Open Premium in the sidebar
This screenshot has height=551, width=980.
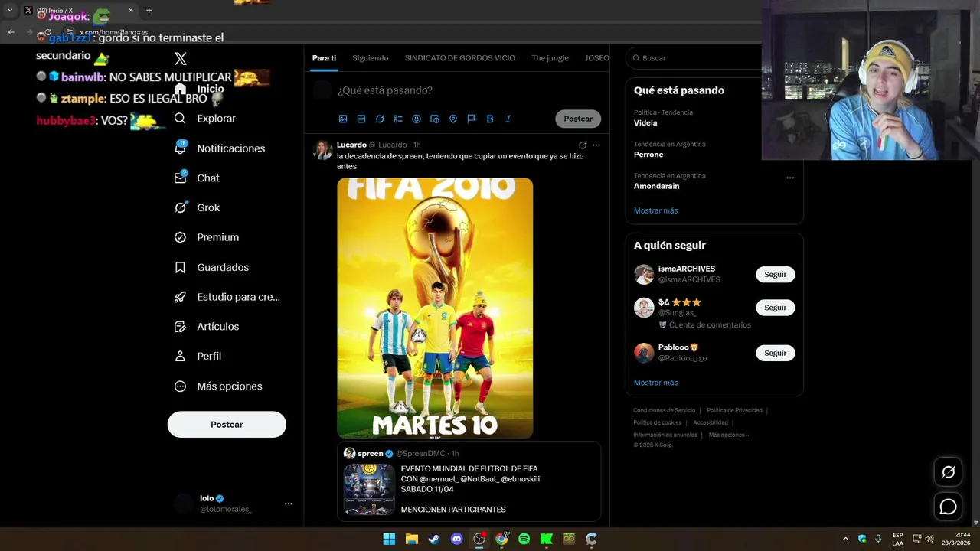206,237
